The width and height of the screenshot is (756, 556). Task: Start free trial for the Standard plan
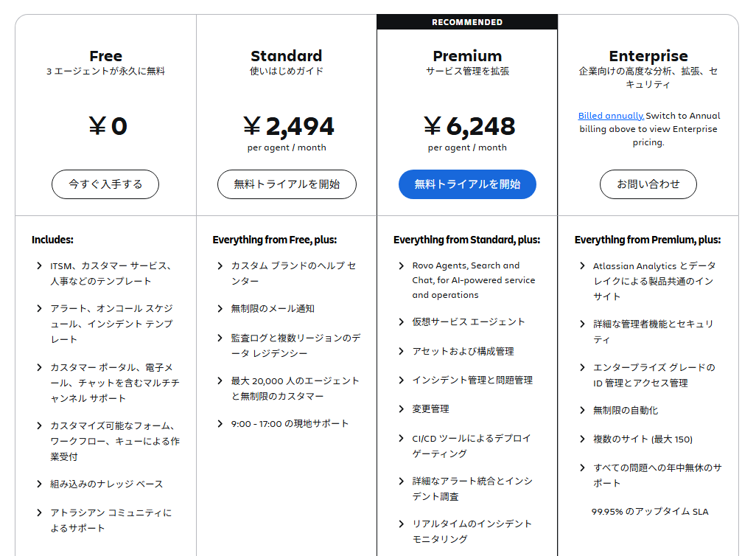(286, 184)
